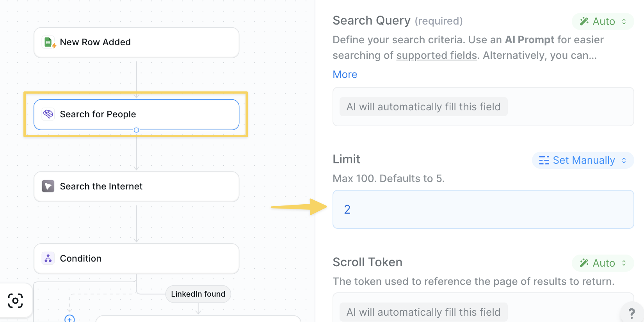Click the Google Sheets icon on New Row Added

(48, 42)
